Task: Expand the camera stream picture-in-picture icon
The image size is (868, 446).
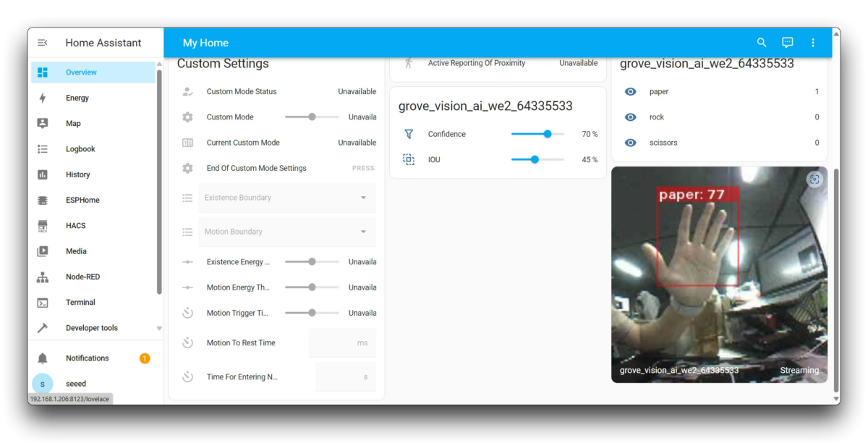Action: point(815,180)
